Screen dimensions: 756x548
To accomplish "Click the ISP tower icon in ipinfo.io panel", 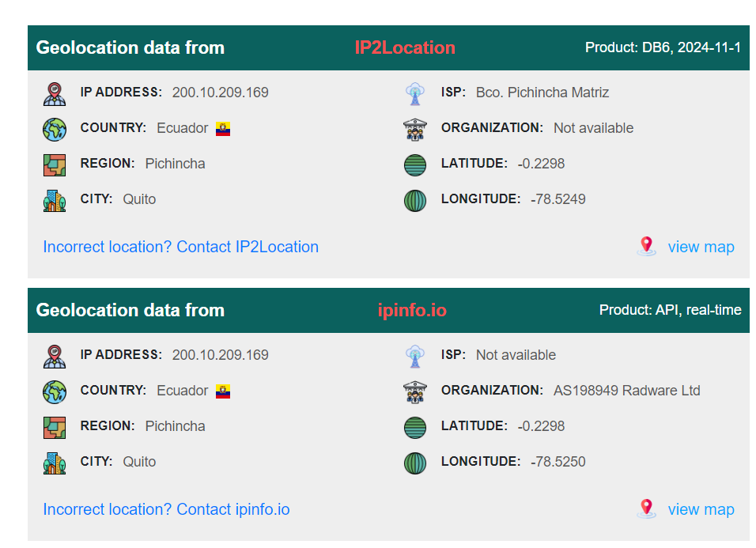I will tap(415, 356).
